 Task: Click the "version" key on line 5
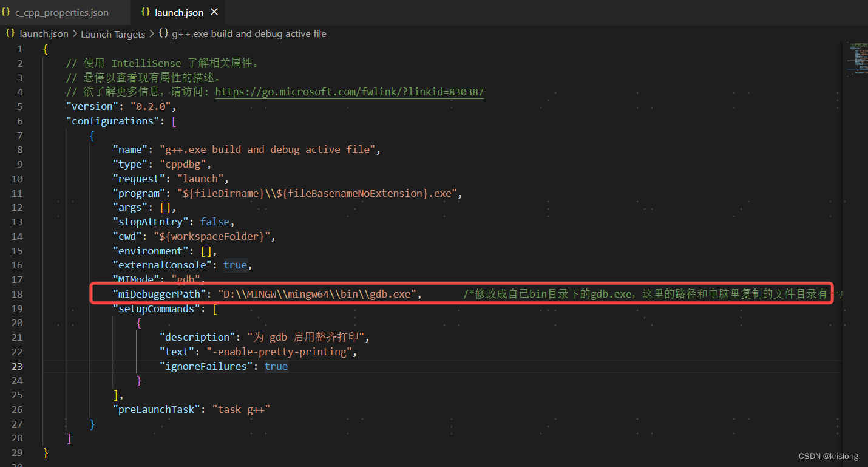click(93, 106)
